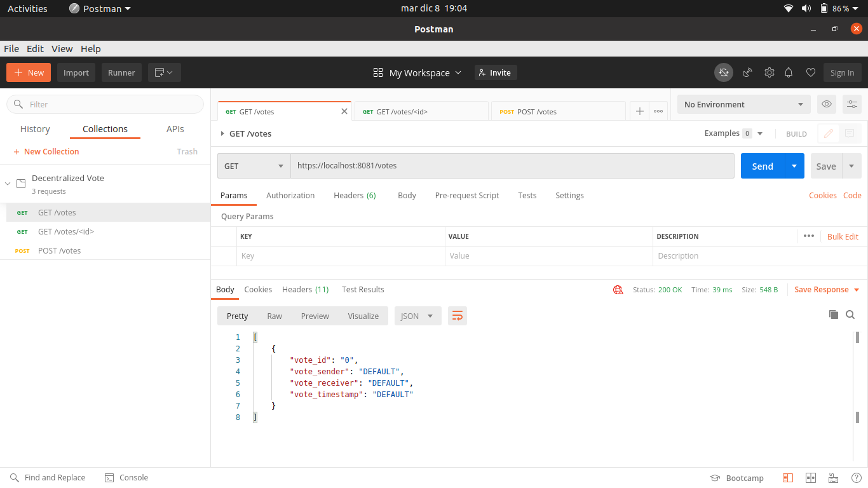868x488 pixels.
Task: Close the GET /votes tab
Action: point(344,111)
